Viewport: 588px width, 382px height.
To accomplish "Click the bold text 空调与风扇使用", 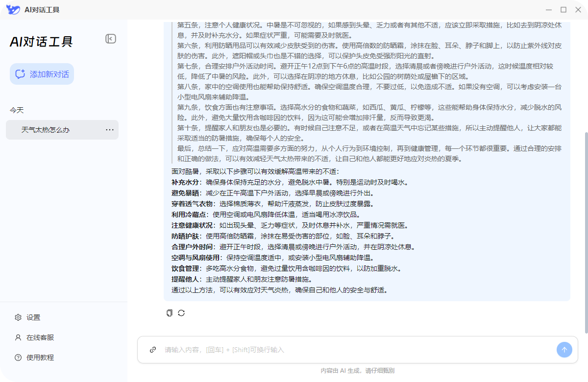I will [196, 258].
